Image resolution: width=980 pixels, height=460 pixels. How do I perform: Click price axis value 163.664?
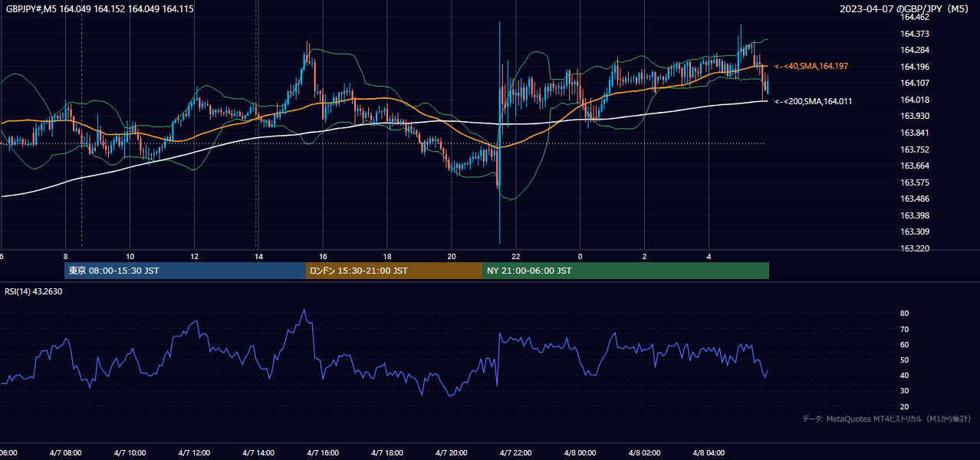pos(915,166)
